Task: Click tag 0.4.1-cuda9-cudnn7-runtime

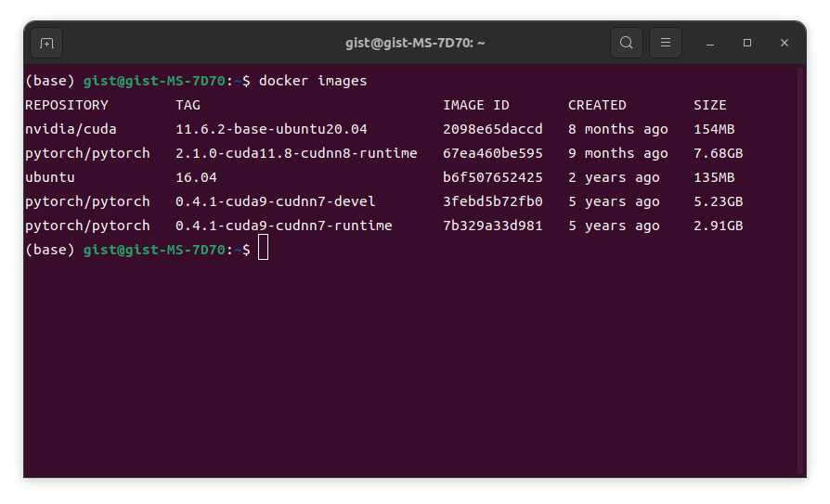Action: coord(284,226)
